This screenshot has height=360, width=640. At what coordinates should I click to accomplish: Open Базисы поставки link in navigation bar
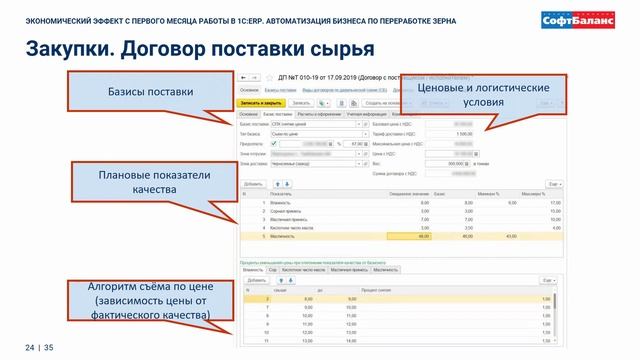(x=280, y=90)
